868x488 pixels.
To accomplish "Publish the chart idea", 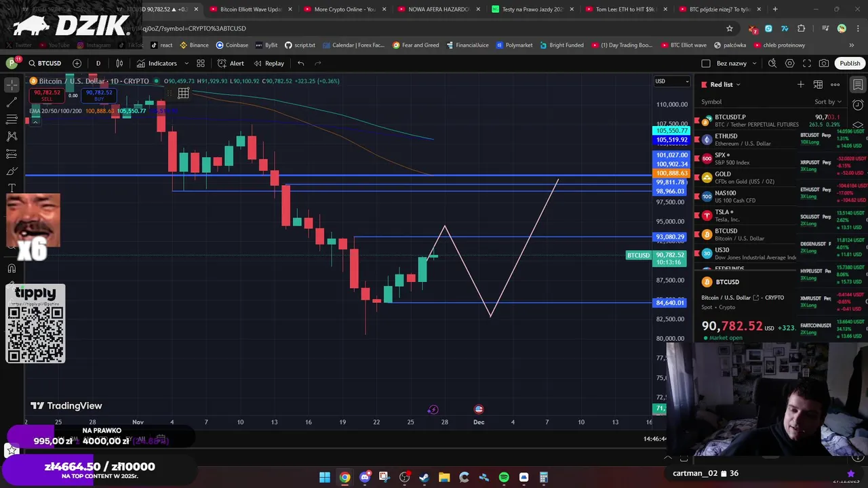I will pos(850,63).
